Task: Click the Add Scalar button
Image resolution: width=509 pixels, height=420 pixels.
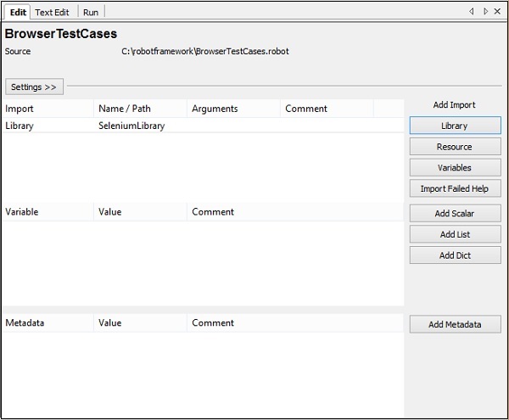Action: [455, 213]
